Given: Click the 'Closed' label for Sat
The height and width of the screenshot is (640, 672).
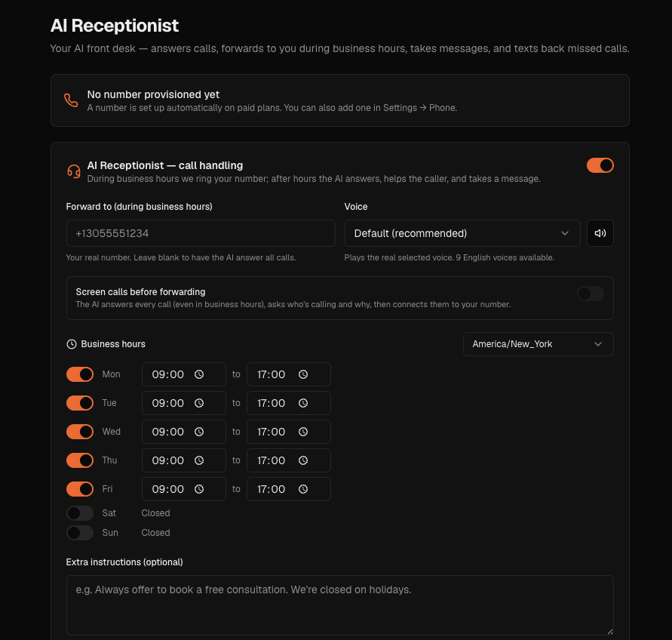Looking at the screenshot, I should (155, 513).
